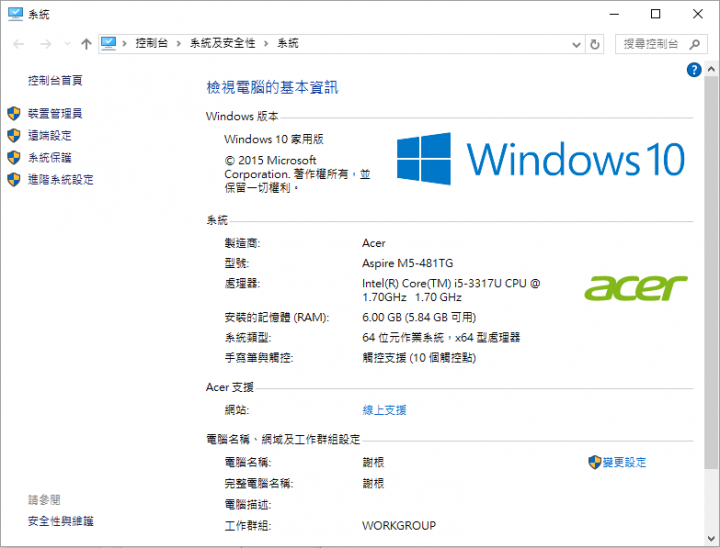Click the Windows 10 logo image
This screenshot has height=548, width=720.
pos(541,159)
